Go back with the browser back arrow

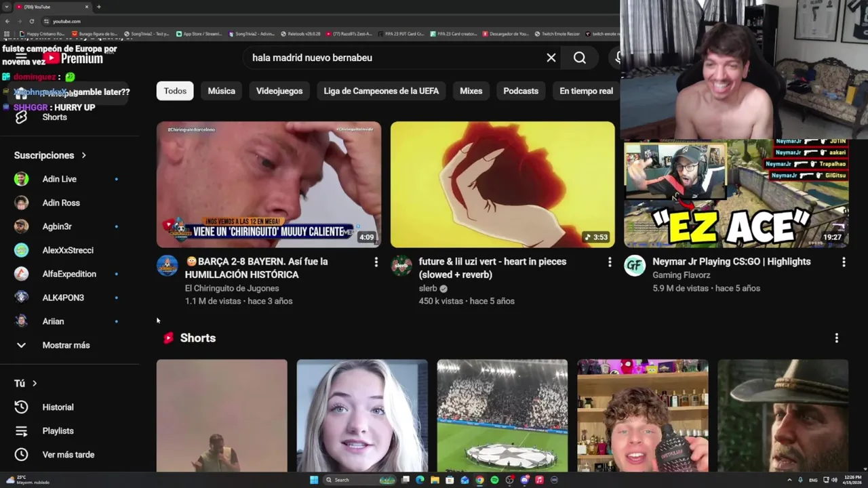tap(7, 21)
